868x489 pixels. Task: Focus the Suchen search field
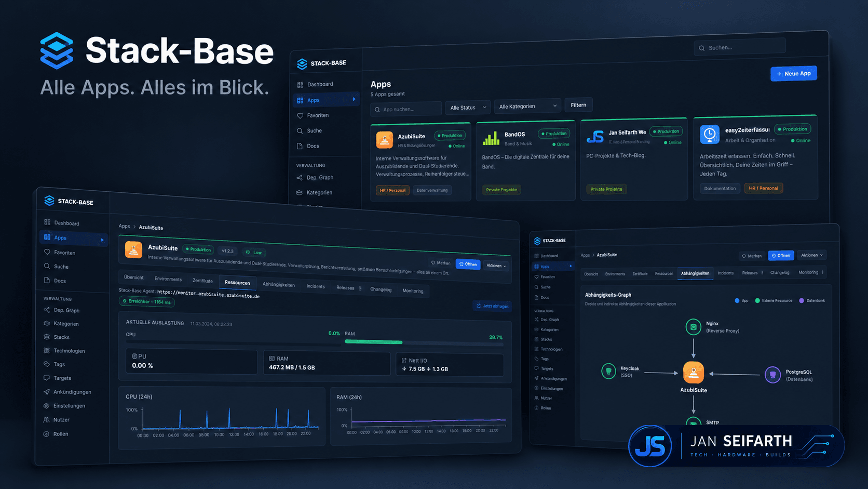coord(740,47)
